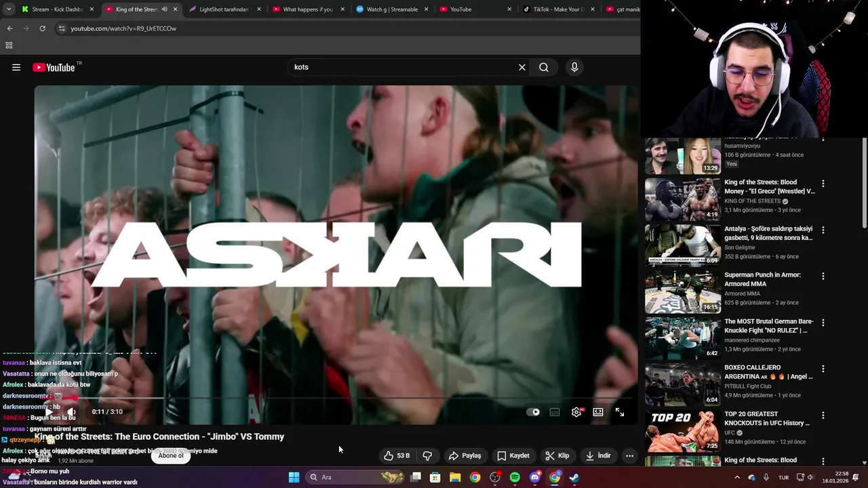Open File Explorer from the taskbar

click(455, 477)
